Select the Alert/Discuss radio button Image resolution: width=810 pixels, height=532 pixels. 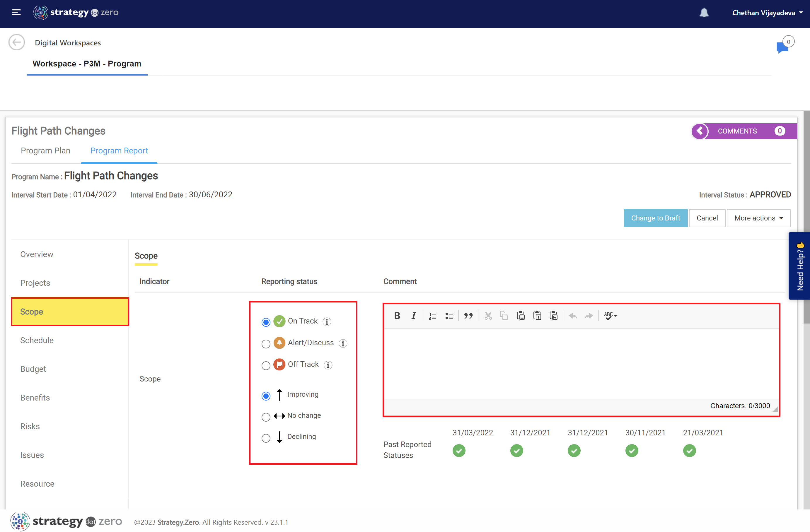[266, 343]
